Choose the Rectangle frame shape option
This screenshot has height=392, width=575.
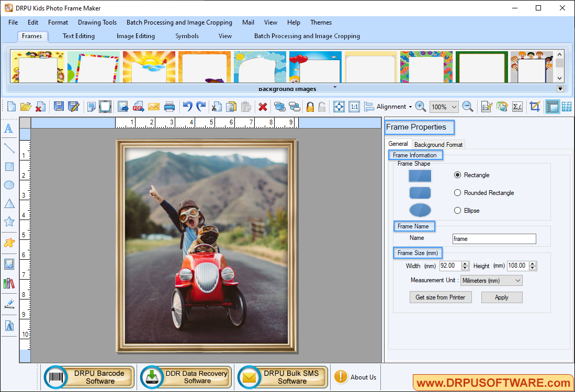(x=457, y=175)
